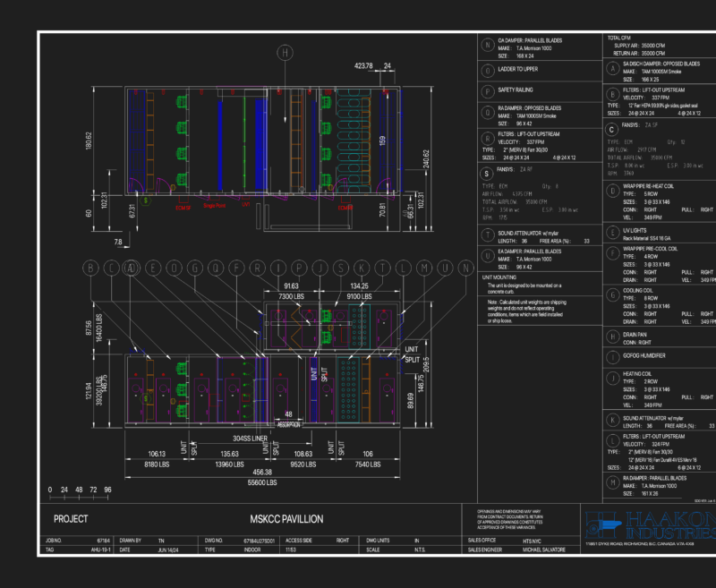Click the 423.78 dimension

pos(363,65)
